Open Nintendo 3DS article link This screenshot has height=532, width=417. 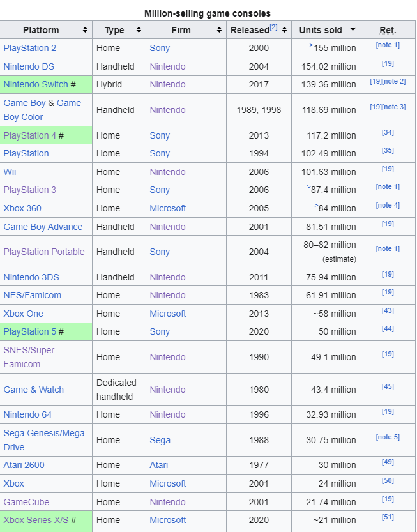click(x=31, y=277)
